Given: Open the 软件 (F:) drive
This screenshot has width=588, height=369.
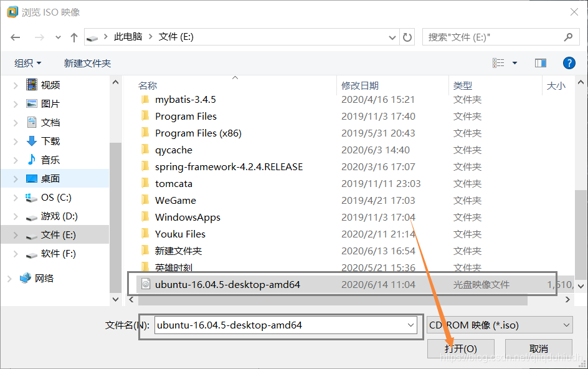Looking at the screenshot, I should tap(58, 254).
